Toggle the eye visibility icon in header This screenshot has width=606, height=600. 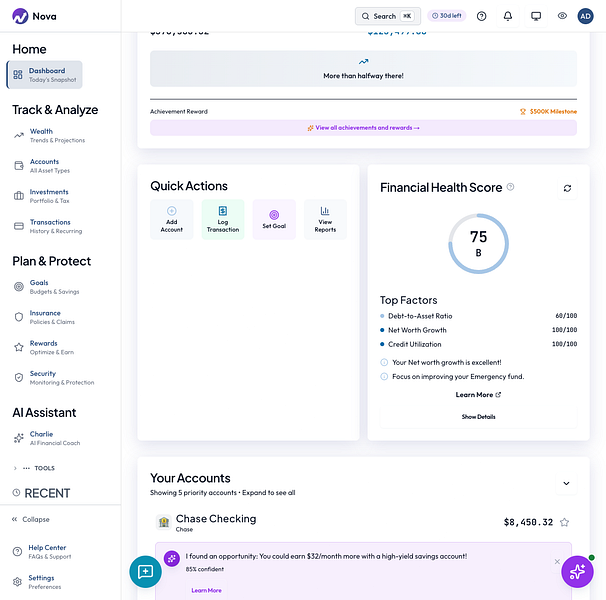pos(562,16)
